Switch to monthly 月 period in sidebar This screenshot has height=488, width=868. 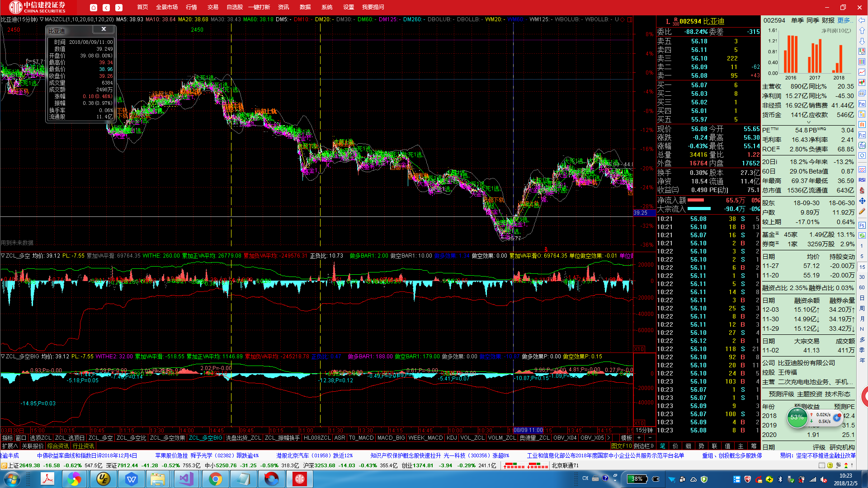pyautogui.click(x=862, y=319)
